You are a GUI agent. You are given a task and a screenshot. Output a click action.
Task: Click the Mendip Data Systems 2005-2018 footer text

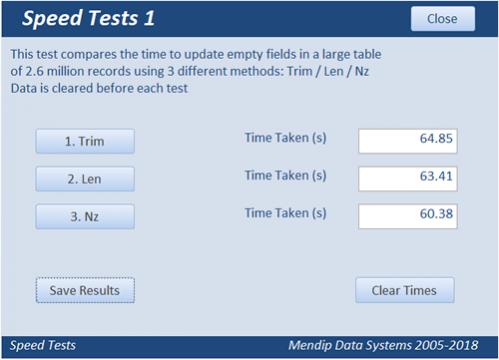(383, 345)
